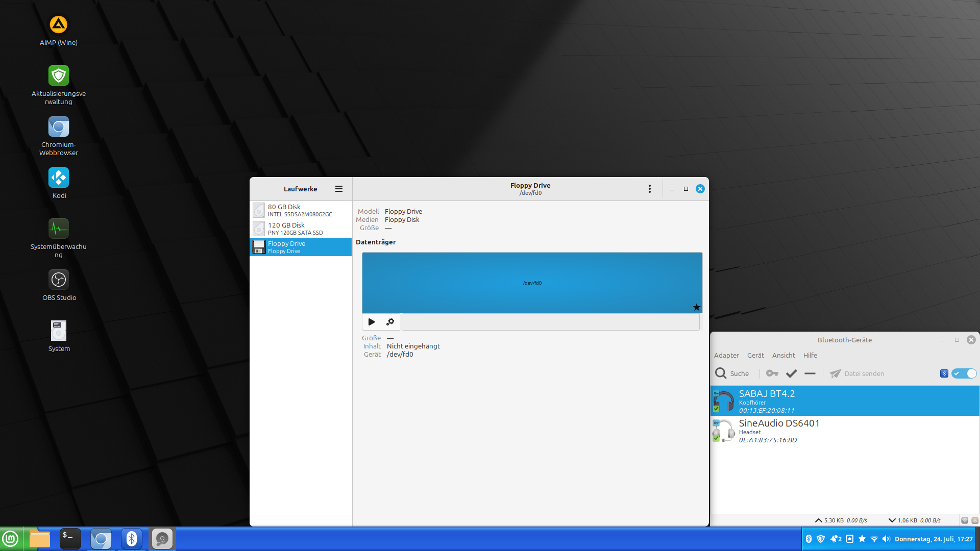
Task: Click the remove device minus icon
Action: 810,373
